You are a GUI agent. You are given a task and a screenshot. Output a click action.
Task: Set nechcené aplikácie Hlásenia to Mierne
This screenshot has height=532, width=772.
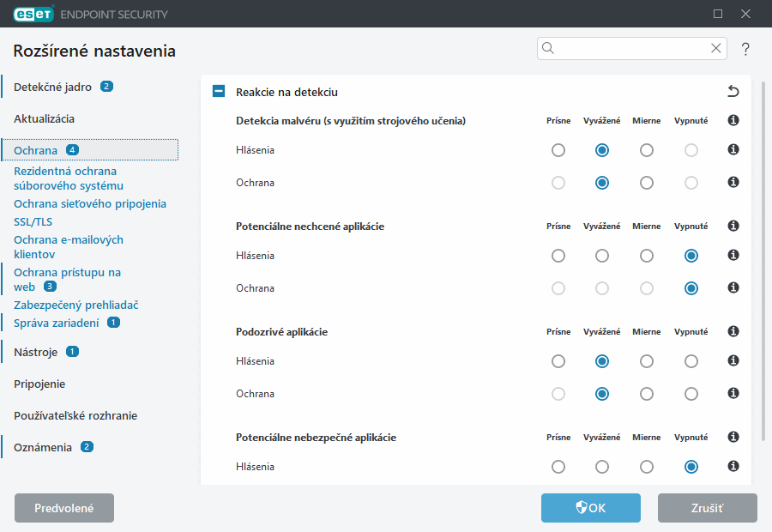pos(647,256)
